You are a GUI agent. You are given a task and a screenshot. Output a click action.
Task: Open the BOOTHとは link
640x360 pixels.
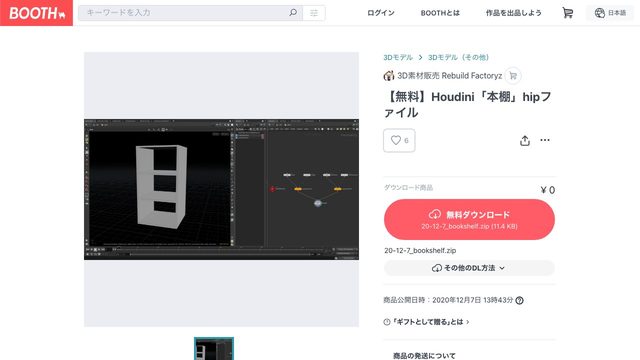[440, 13]
